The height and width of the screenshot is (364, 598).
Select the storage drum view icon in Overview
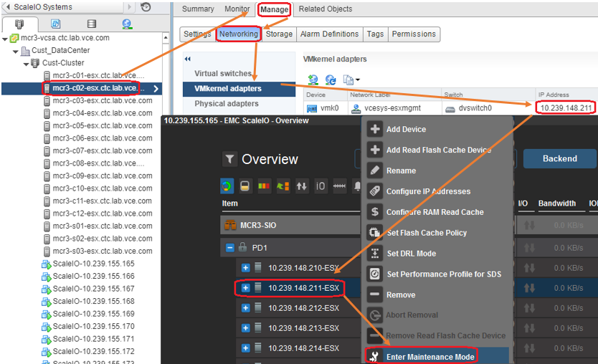[245, 186]
